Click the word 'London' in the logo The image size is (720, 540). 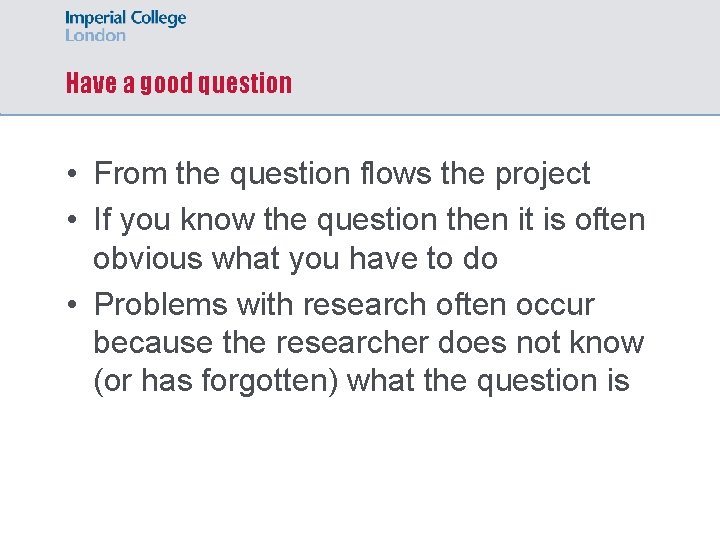pyautogui.click(x=95, y=35)
